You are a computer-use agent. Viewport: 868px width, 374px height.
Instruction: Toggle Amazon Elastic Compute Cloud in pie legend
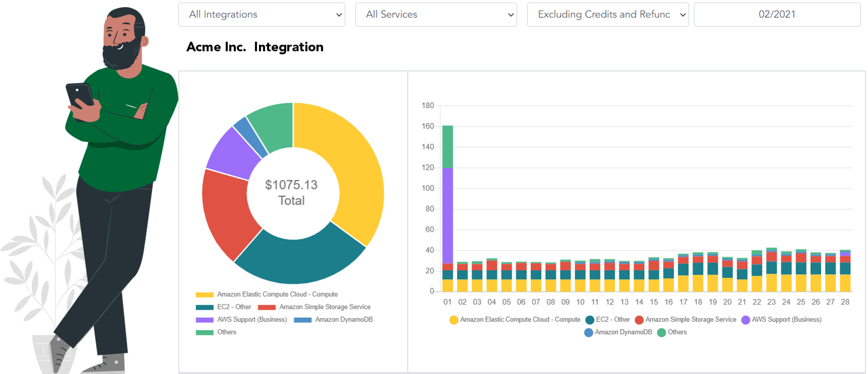tap(277, 294)
